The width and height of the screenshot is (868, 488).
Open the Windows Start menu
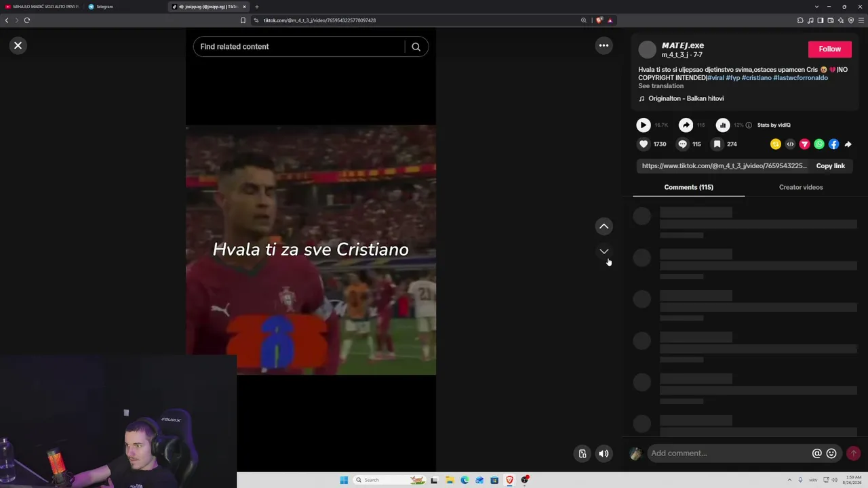point(344,480)
